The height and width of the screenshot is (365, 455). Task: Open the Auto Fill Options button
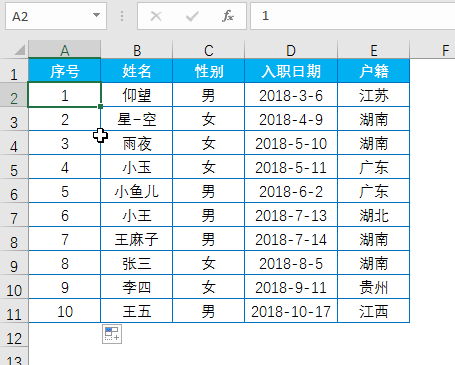(x=112, y=334)
